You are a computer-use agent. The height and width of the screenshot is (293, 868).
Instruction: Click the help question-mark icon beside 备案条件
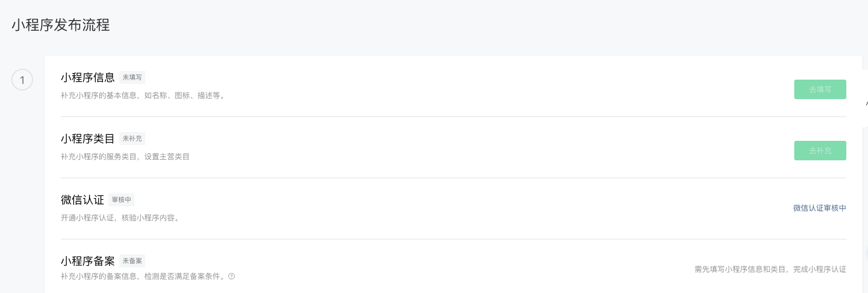232,276
